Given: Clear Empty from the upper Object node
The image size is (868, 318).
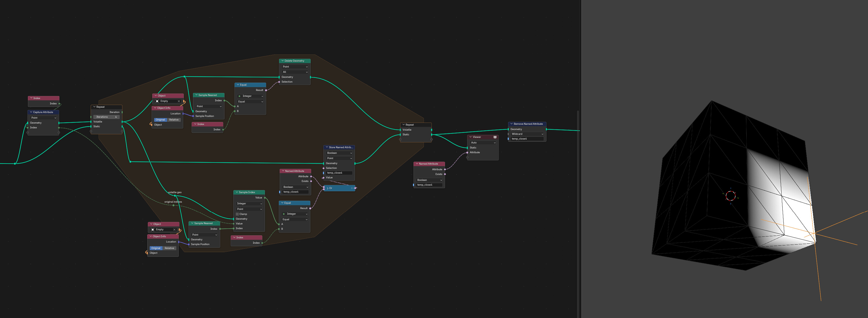Looking at the screenshot, I should (x=178, y=101).
